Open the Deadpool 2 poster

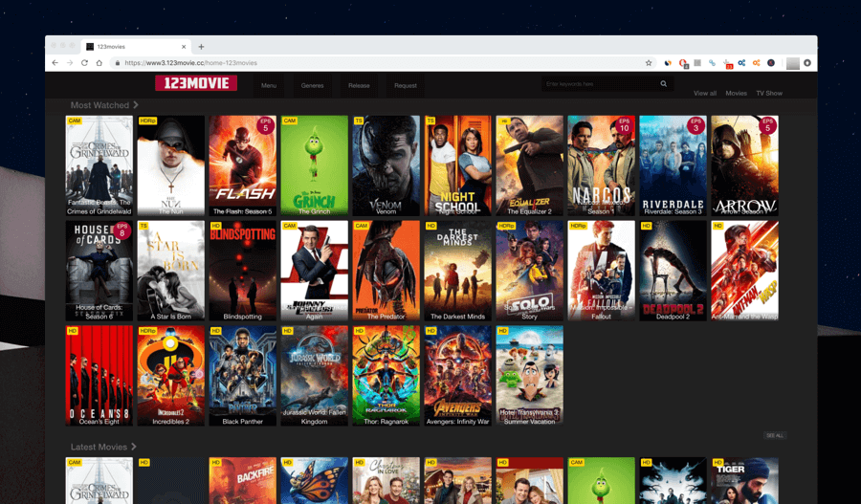point(673,271)
